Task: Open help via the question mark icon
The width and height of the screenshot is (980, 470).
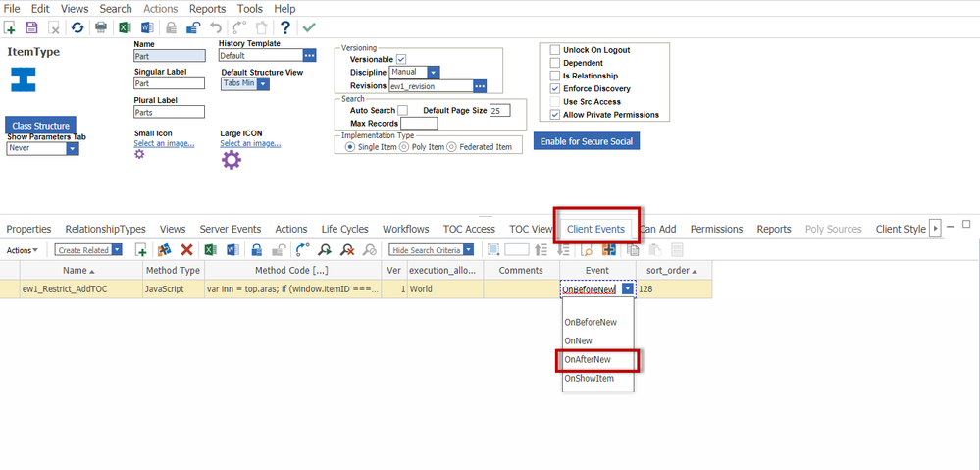Action: pyautogui.click(x=284, y=28)
